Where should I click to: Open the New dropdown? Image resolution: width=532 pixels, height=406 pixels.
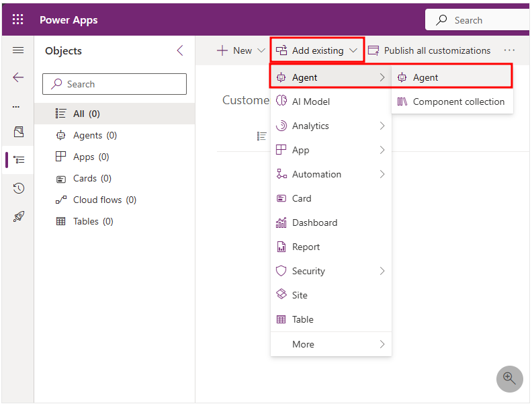click(240, 50)
